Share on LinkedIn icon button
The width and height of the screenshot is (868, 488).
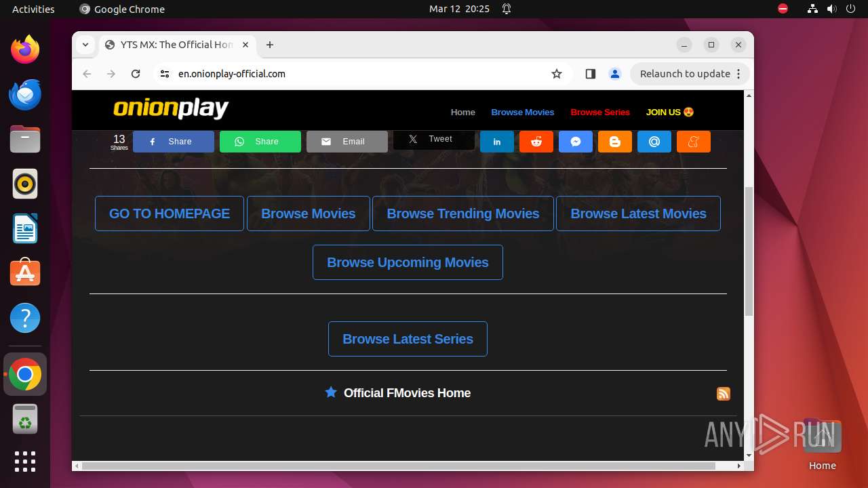click(497, 142)
